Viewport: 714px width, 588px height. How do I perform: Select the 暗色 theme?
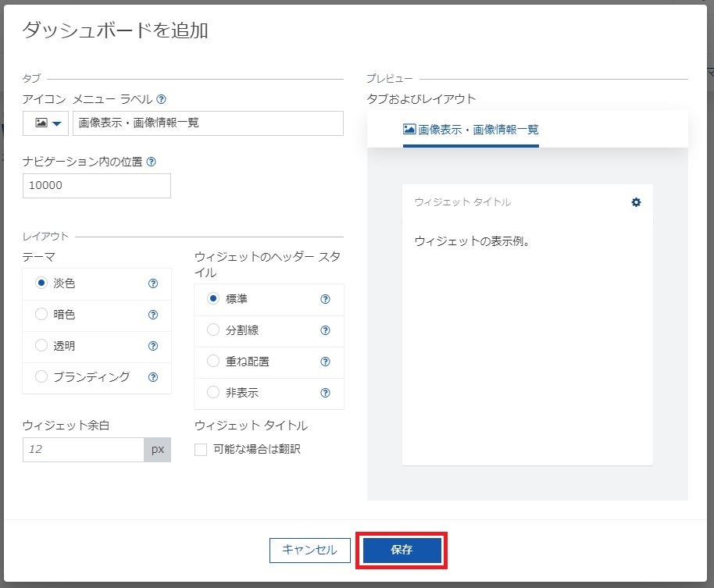[x=41, y=315]
